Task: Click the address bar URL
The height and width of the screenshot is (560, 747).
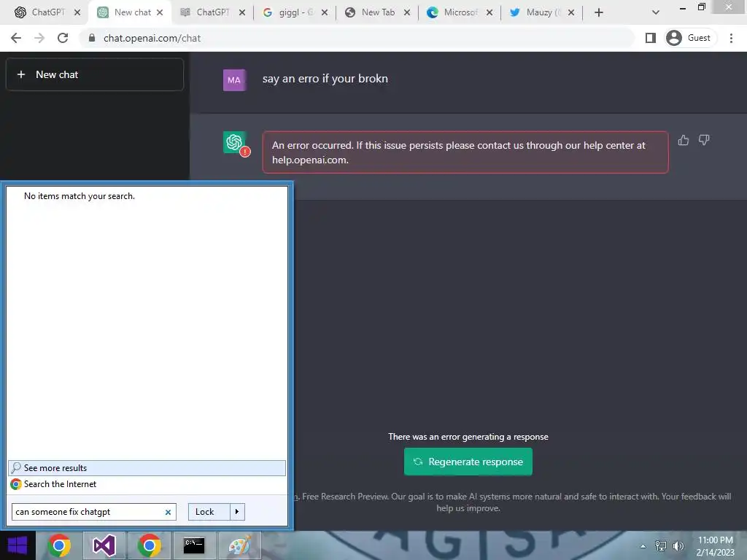Action: tap(152, 38)
